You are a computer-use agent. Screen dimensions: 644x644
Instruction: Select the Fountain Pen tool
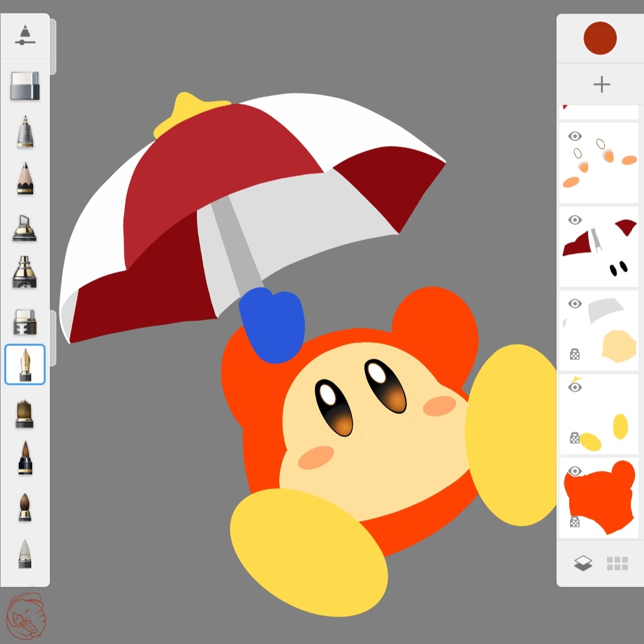point(25,365)
